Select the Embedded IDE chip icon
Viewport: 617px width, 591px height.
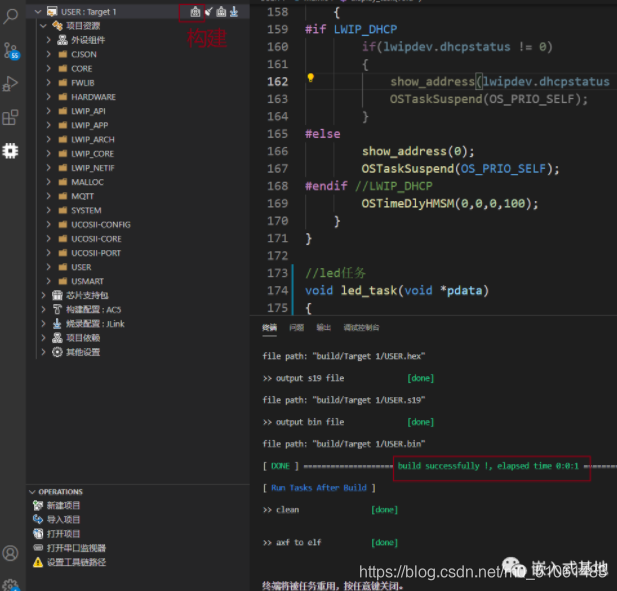(x=11, y=151)
